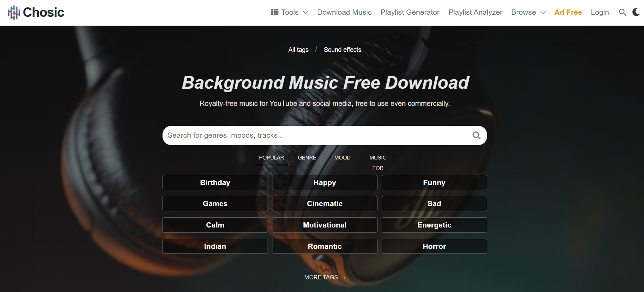Select the MUSIC FOR tab
This screenshot has width=644, height=292.
coord(378,163)
